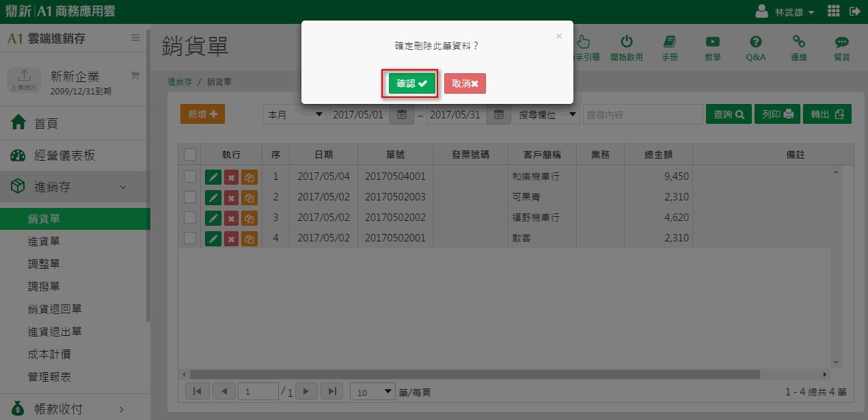Viewport: 868px width, 420px height.
Task: Open the apps grid icon in the header
Action: 833,12
